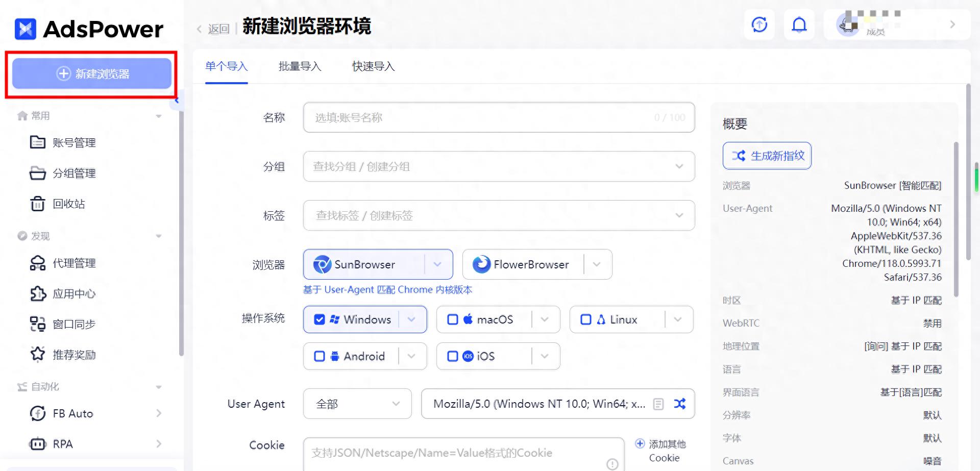Uncheck the Windows operating system checkbox

click(320, 319)
